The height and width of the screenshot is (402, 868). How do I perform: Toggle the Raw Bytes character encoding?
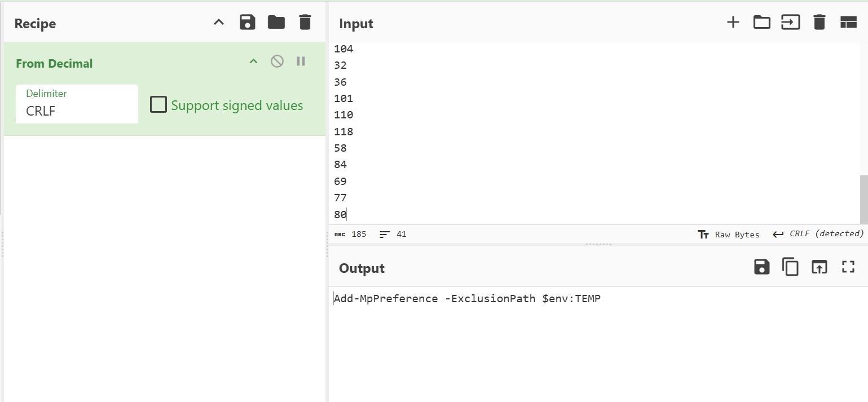[x=729, y=233]
